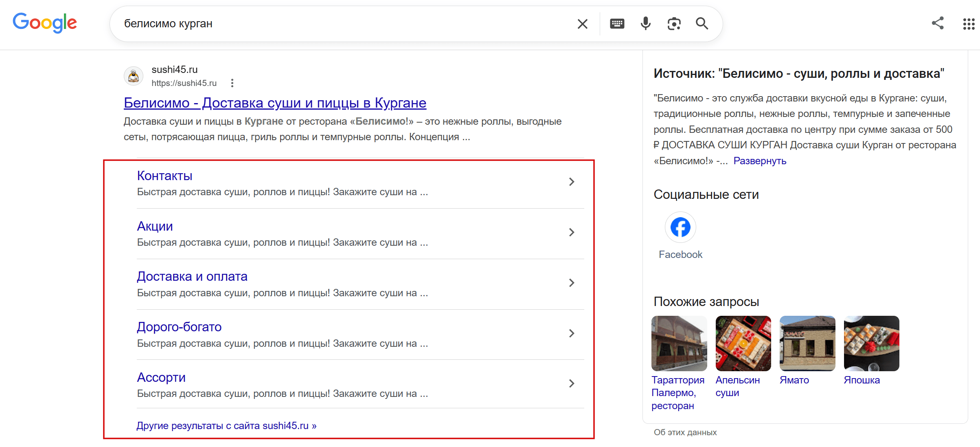This screenshot has width=980, height=447.
Task: Click Апельсин суши text link
Action: [x=738, y=386]
